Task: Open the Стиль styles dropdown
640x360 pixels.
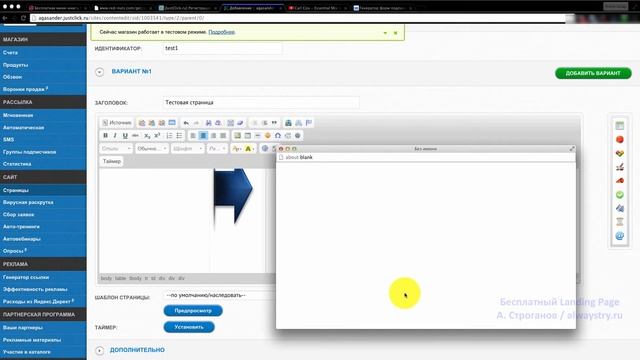Action: click(x=116, y=149)
